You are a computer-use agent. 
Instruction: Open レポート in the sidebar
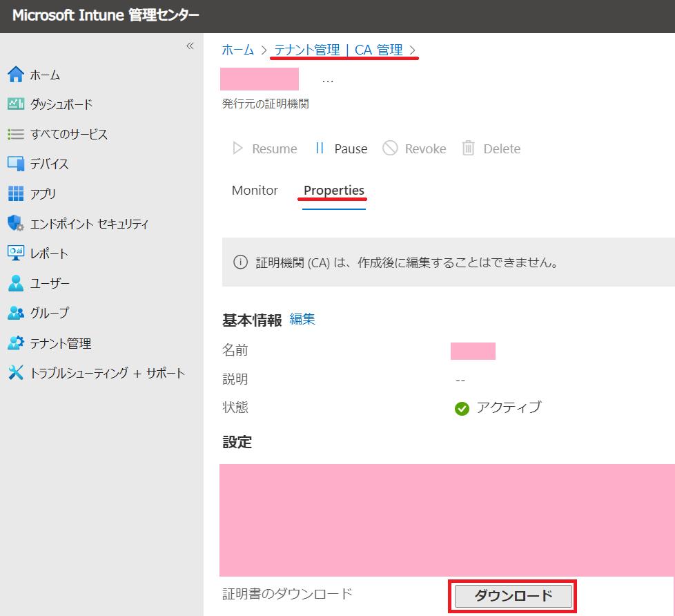point(49,253)
